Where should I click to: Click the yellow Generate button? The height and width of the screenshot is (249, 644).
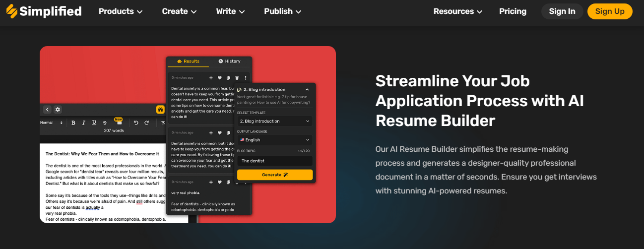275,175
